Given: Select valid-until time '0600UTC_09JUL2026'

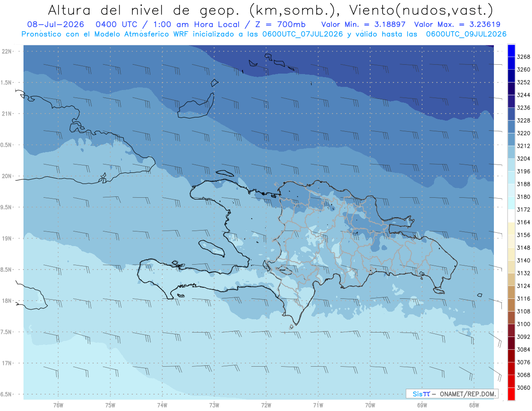Looking at the screenshot, I should point(465,34).
